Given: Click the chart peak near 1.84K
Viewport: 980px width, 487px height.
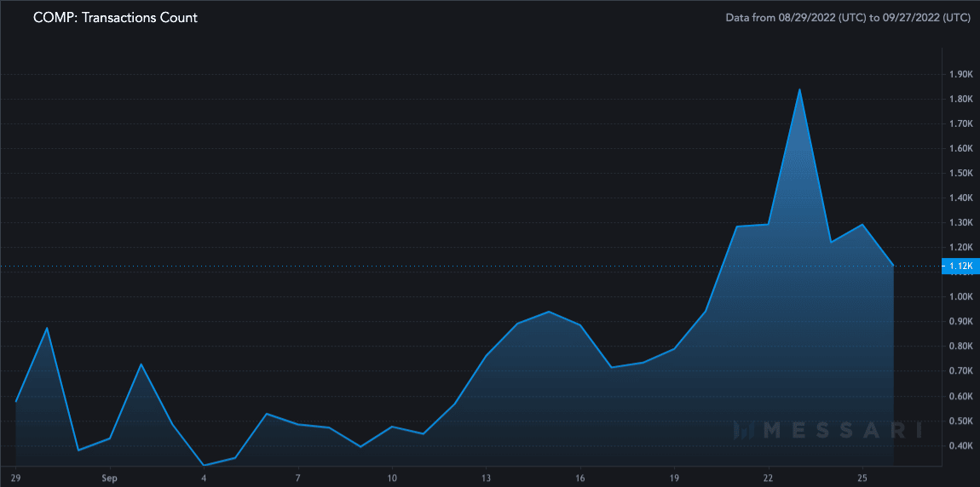Looking at the screenshot, I should pyautogui.click(x=799, y=89).
